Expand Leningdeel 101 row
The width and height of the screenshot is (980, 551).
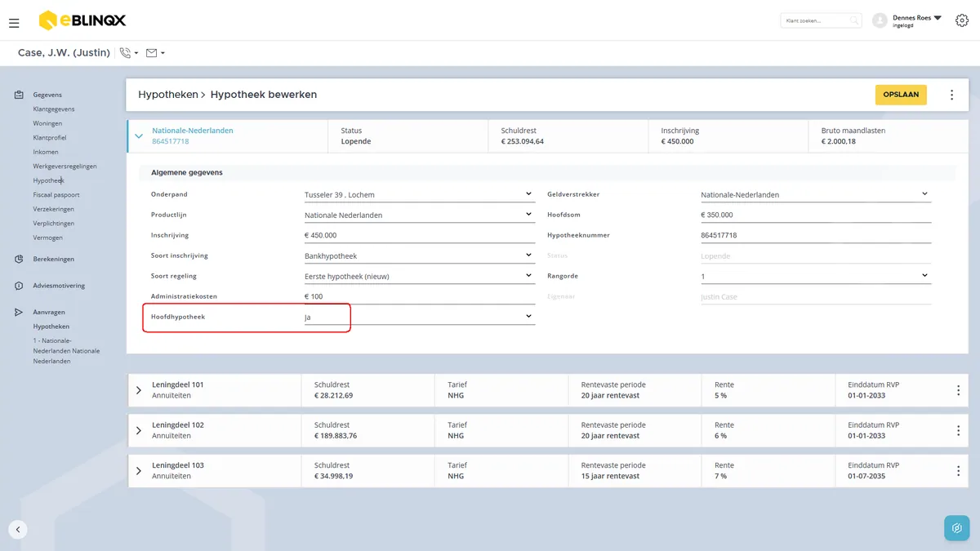(x=139, y=391)
